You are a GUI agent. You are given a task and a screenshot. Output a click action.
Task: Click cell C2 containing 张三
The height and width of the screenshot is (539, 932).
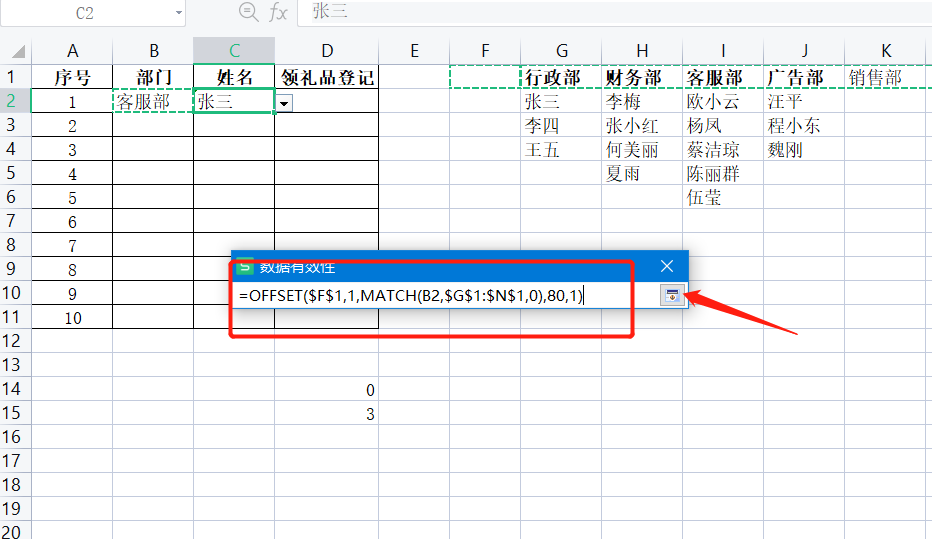point(234,102)
